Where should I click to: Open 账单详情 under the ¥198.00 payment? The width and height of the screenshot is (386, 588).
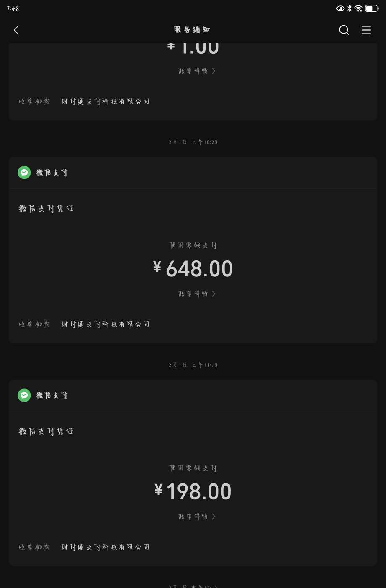pos(193,516)
